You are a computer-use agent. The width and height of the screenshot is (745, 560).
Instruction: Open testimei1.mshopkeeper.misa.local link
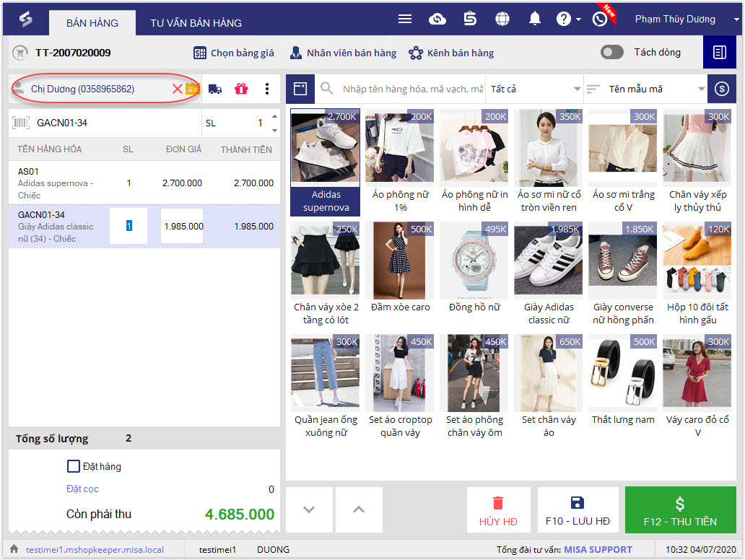coord(95,550)
